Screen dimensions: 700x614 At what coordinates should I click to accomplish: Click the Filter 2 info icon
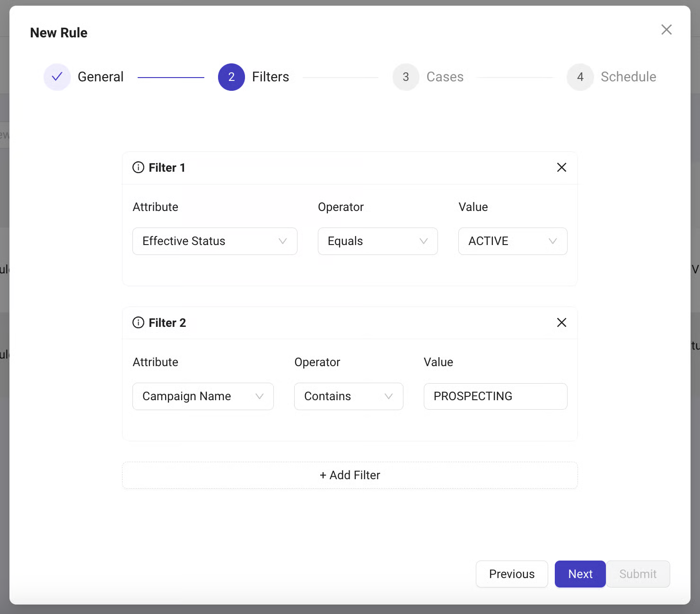click(138, 323)
